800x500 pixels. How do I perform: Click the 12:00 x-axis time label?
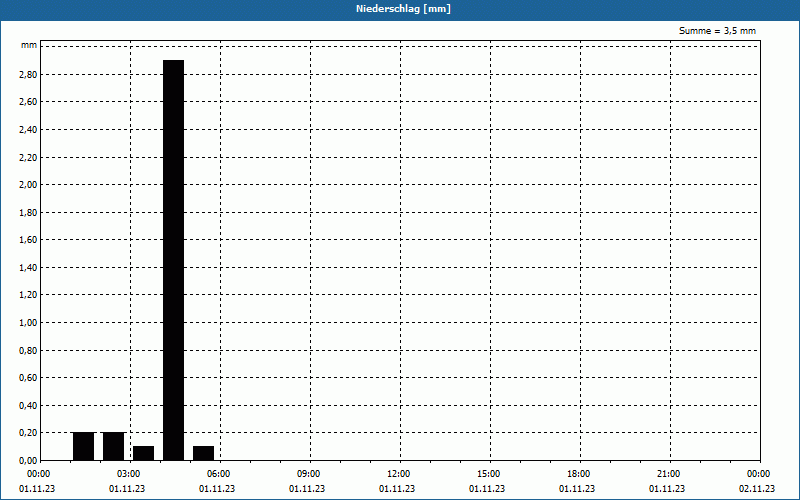tap(398, 474)
